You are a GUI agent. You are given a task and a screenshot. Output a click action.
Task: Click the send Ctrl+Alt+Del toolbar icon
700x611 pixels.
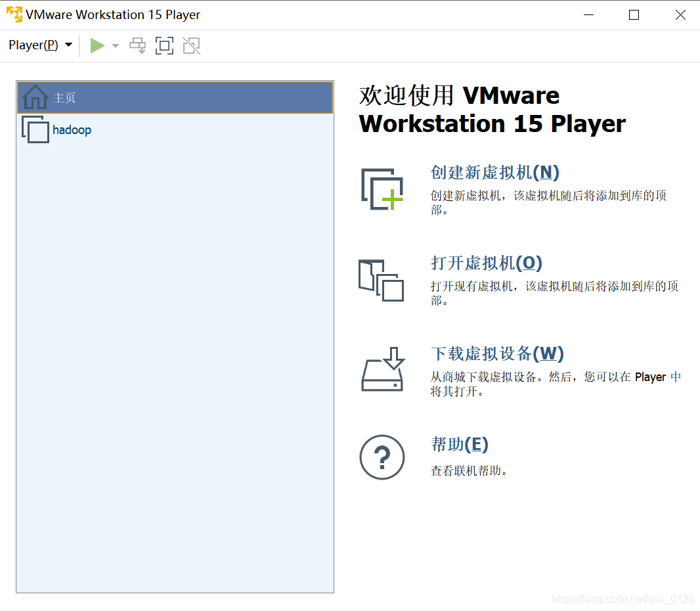(x=137, y=45)
